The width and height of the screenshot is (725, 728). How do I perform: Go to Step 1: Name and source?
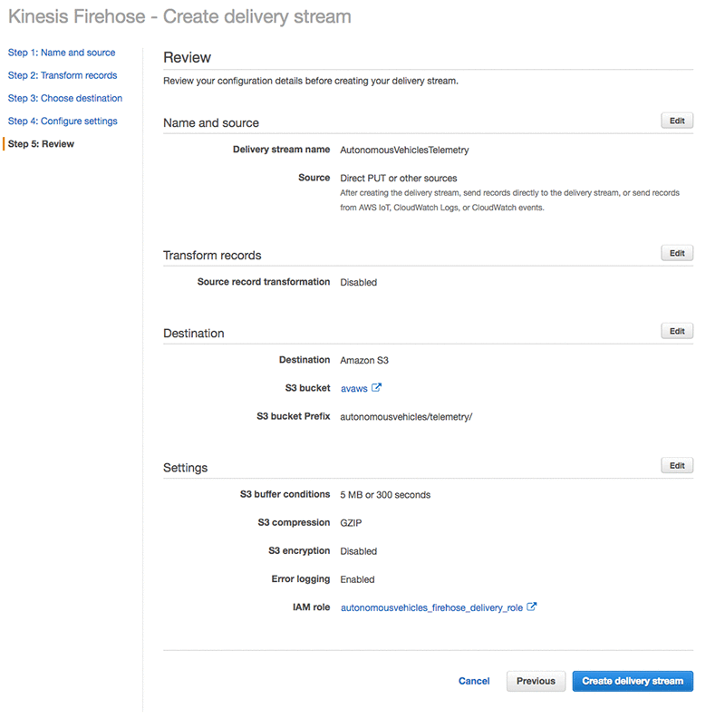tap(62, 53)
